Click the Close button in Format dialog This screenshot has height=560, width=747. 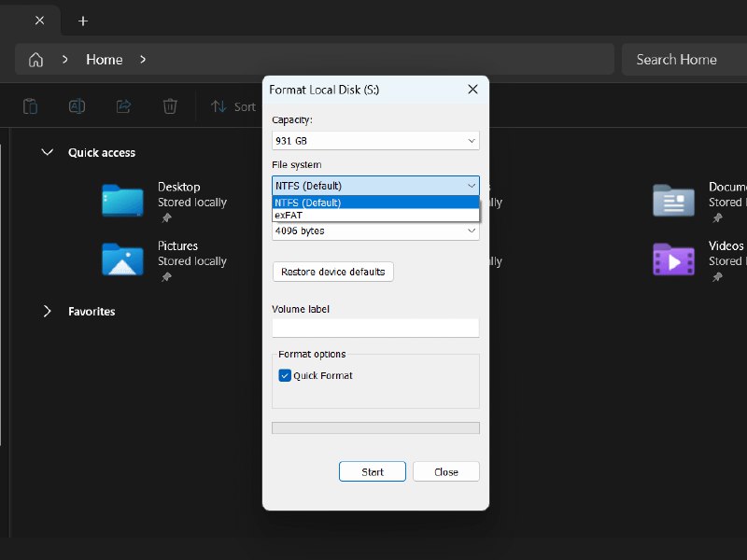[446, 471]
